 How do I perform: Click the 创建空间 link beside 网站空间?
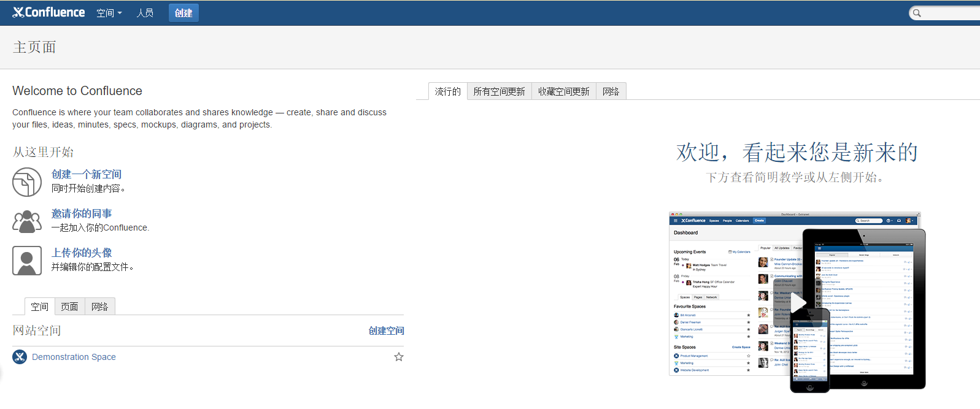tap(386, 331)
